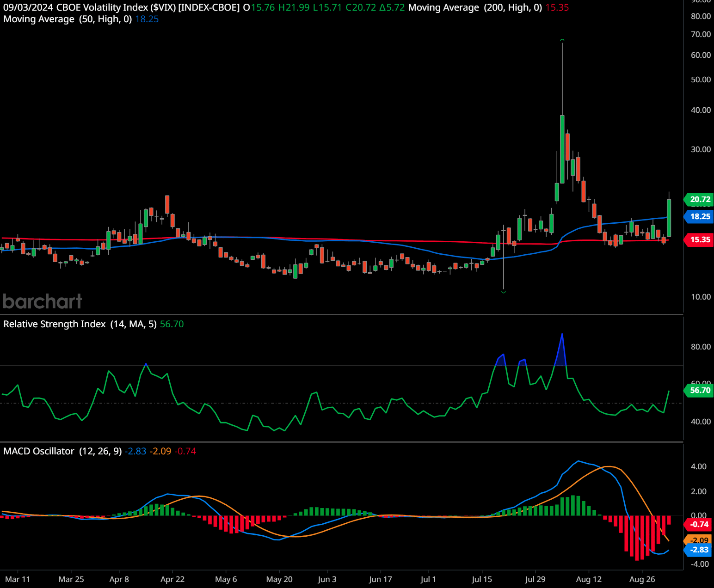Click the Moving Average (200, High, 0) label
Screen dimensions: 714x588
[475, 7]
